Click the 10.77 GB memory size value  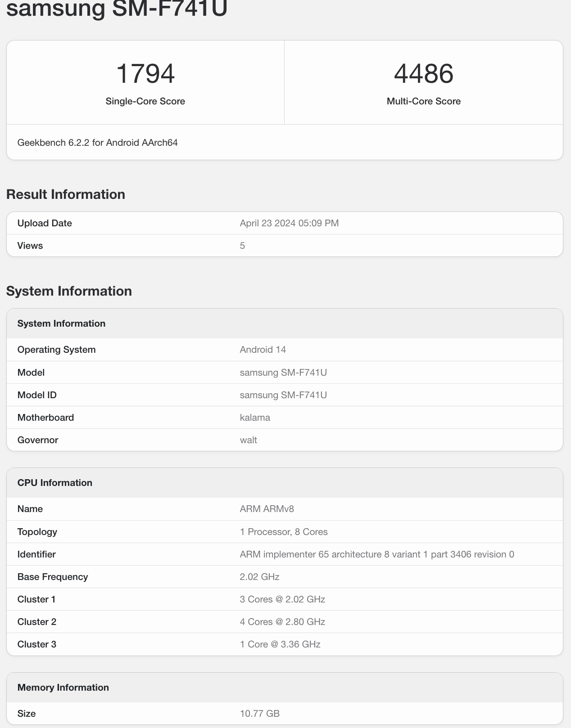pos(259,714)
